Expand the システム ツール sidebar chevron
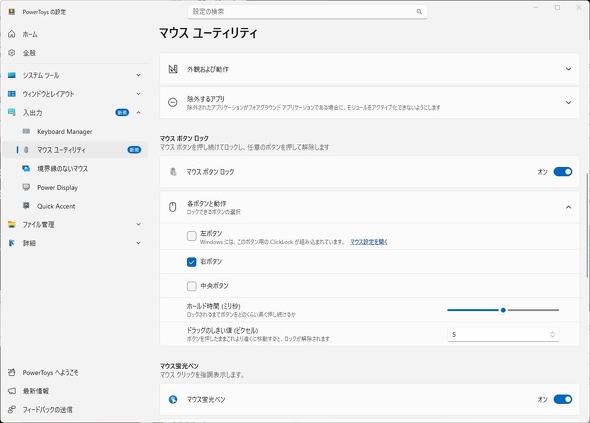 (138, 75)
